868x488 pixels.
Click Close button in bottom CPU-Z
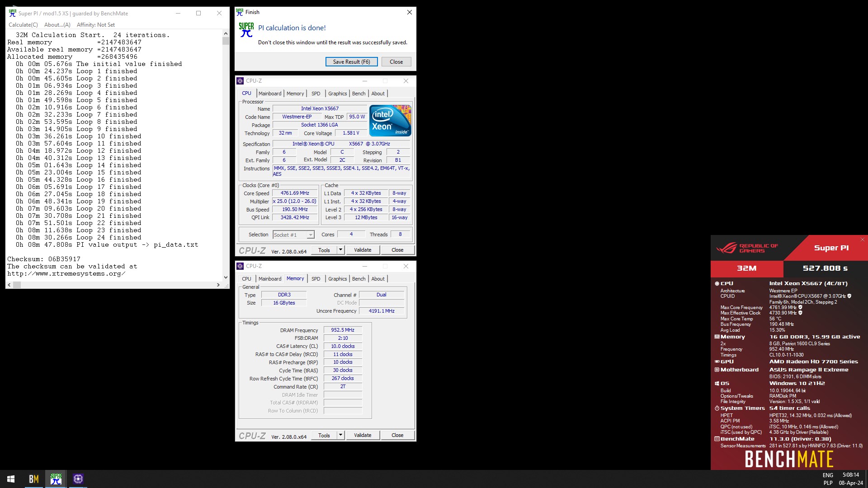coord(397,435)
